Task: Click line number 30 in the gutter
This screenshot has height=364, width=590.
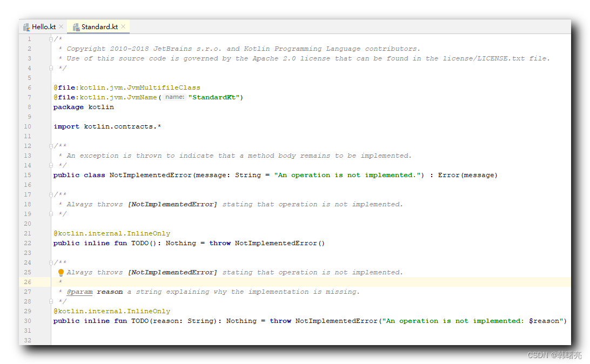Action: (x=28, y=321)
